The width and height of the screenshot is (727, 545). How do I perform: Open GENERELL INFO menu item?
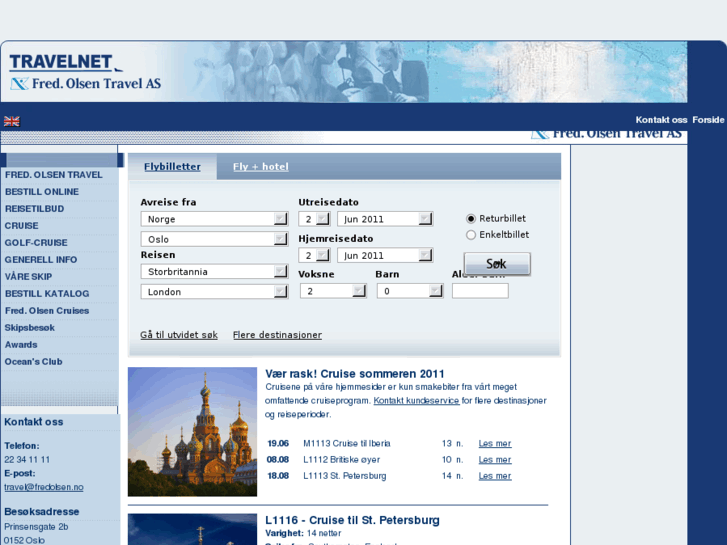pyautogui.click(x=41, y=260)
